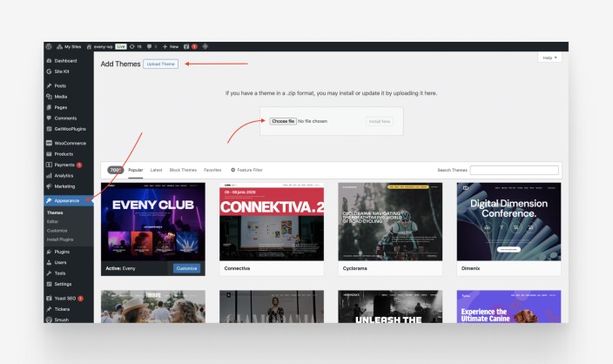Click the 7001 theme count badge

115,170
